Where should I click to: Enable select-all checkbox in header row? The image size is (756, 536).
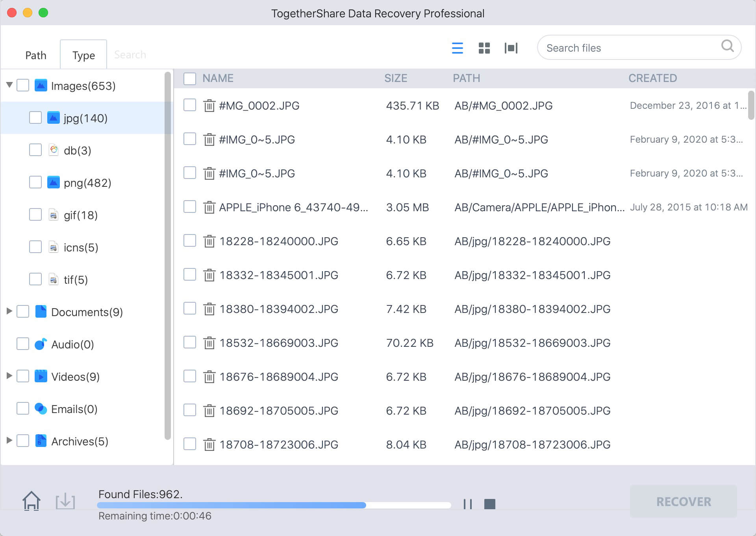tap(190, 78)
